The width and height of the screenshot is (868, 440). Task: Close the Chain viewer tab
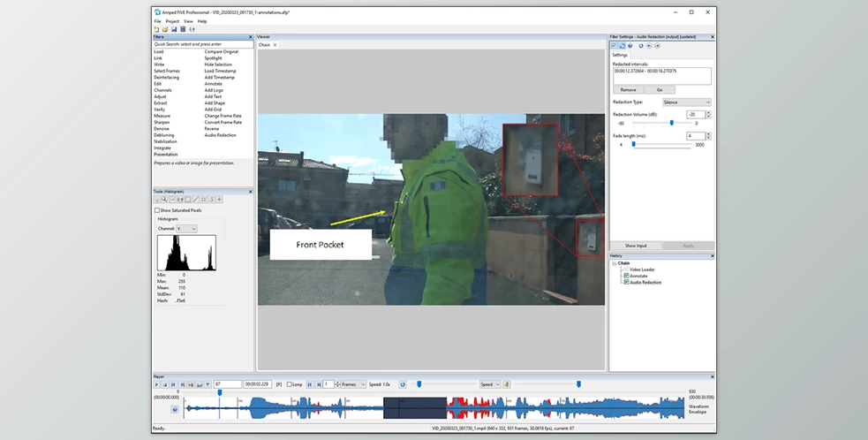tap(275, 45)
